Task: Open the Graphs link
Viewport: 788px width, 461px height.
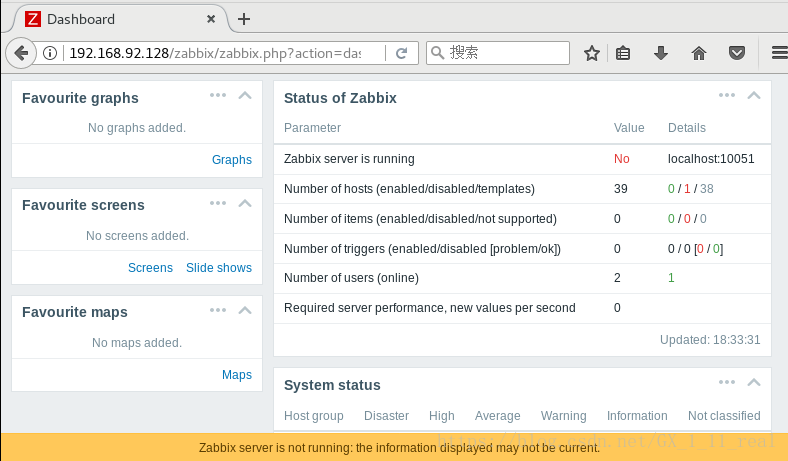Action: pos(232,160)
